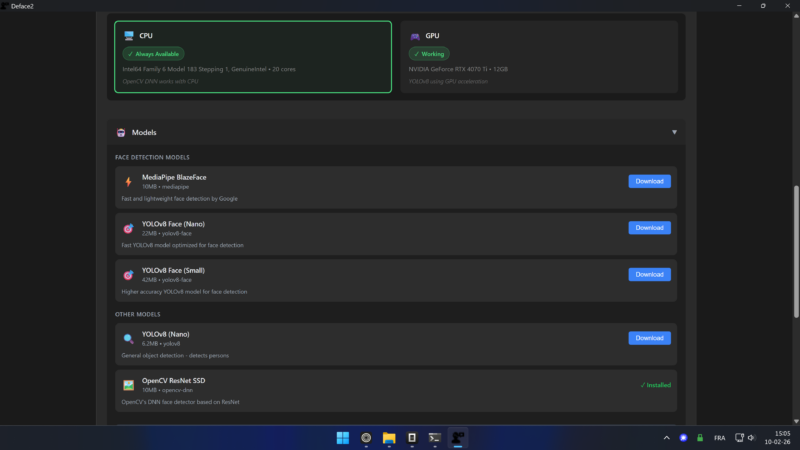
Task: Click the GPU gamepad icon
Action: click(415, 36)
